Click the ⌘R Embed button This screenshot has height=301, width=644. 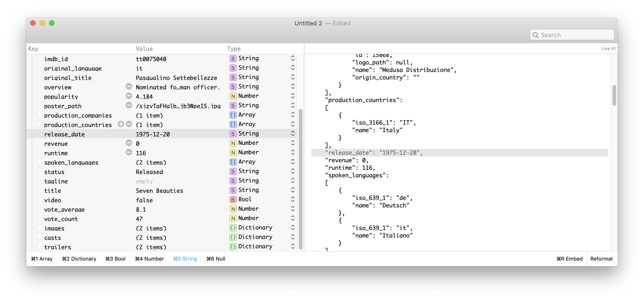[x=569, y=259]
